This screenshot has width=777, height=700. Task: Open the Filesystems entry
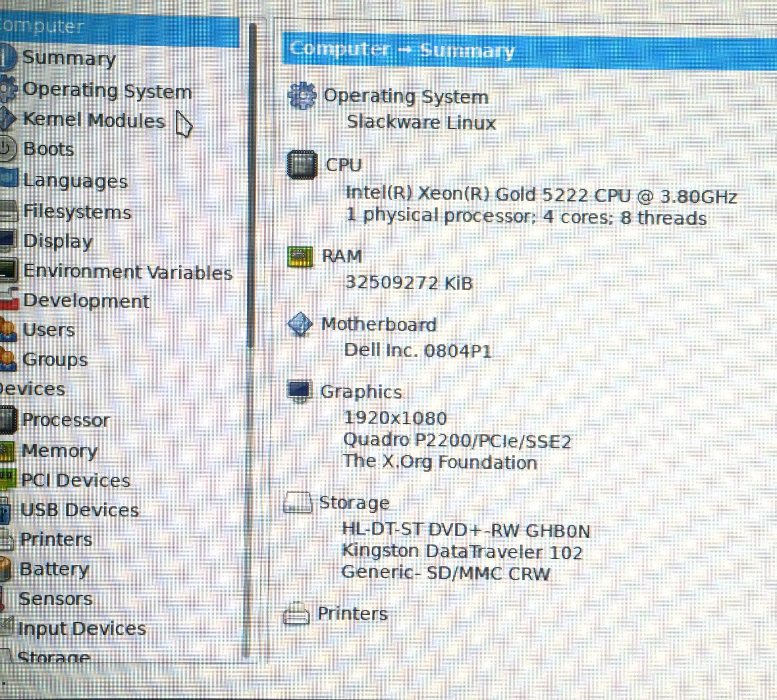point(77,211)
